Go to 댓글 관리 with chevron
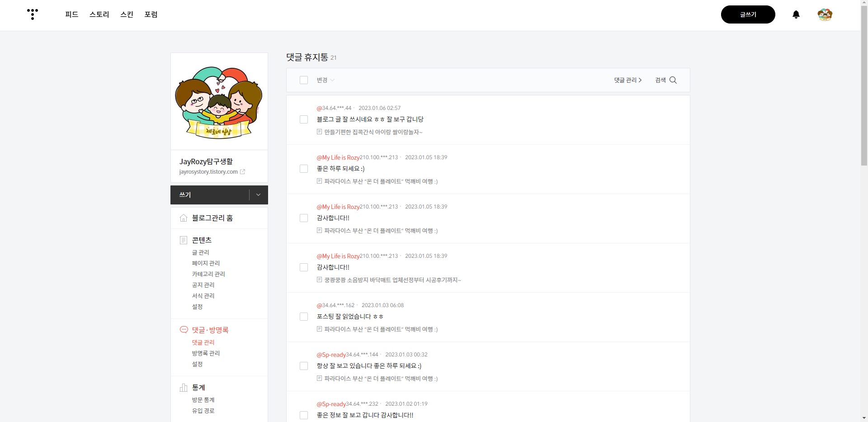Viewport: 868px width, 422px height. (627, 80)
